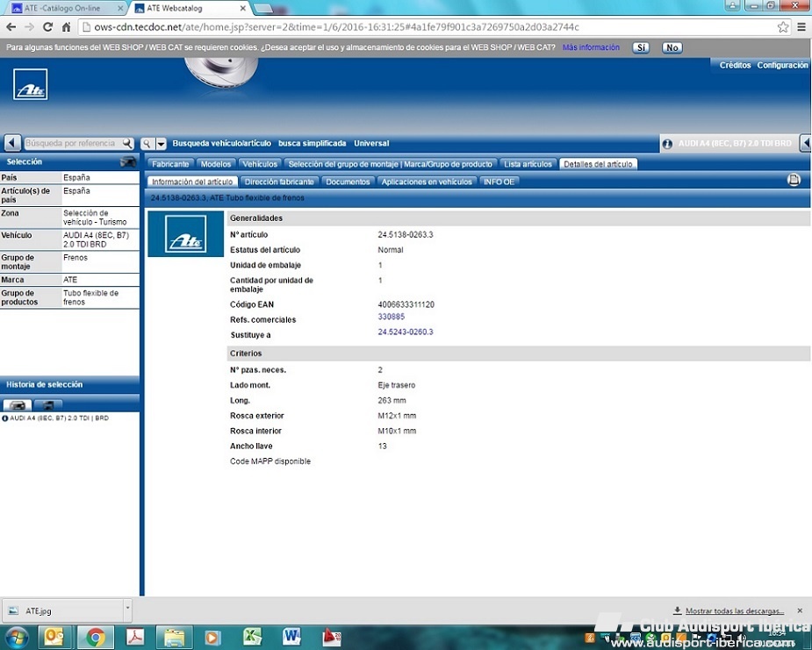Open the Fabricante tab
The image size is (812, 650).
170,164
